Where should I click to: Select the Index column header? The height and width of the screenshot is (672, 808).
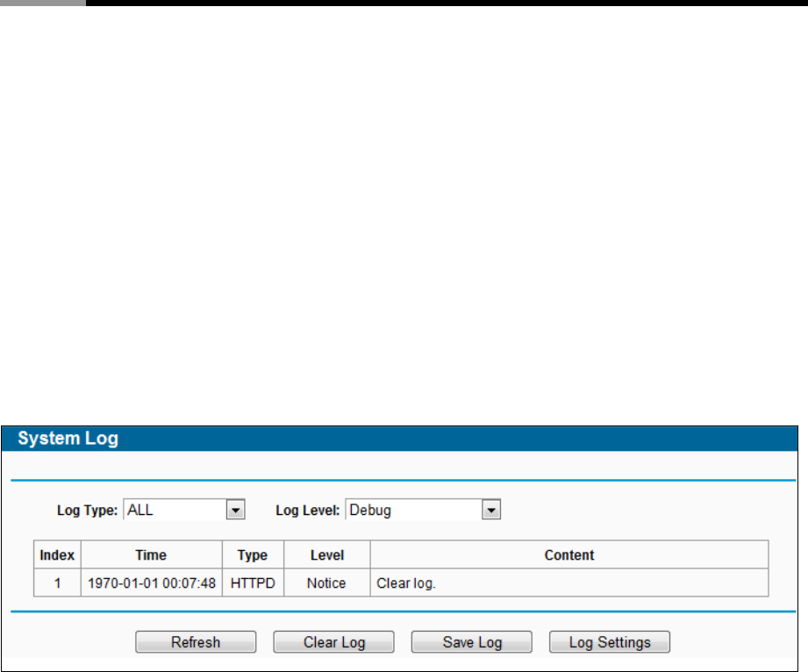click(57, 555)
